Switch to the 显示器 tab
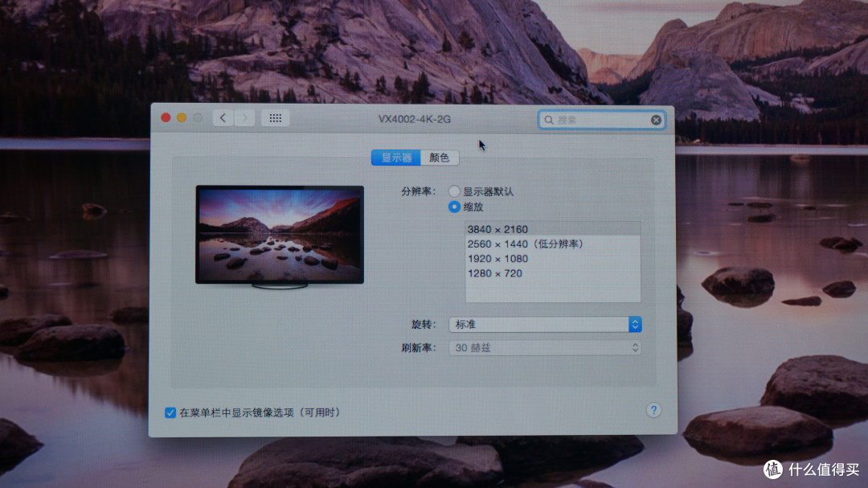The image size is (868, 488). (395, 158)
